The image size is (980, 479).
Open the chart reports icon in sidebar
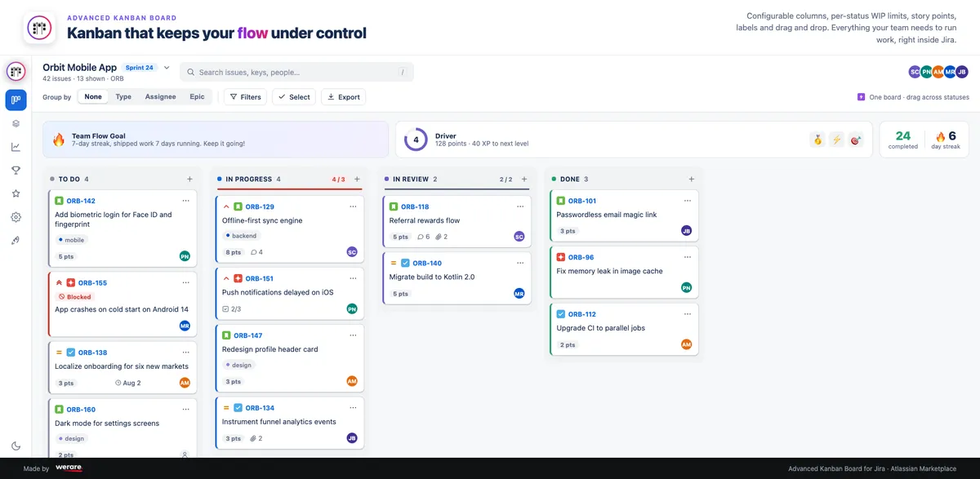coord(16,147)
